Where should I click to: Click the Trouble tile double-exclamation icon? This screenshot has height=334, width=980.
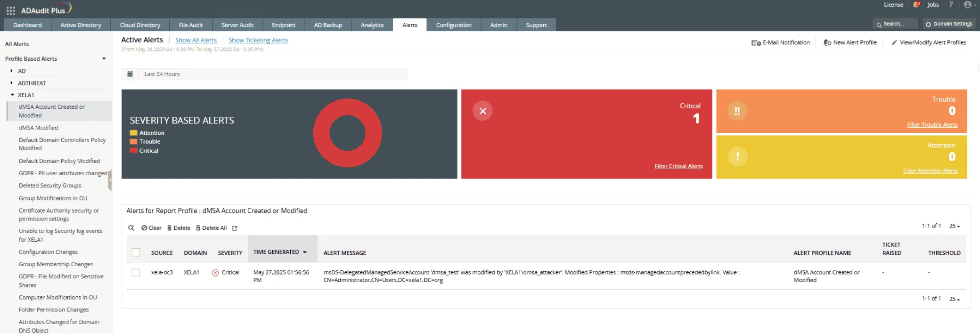pos(737,111)
